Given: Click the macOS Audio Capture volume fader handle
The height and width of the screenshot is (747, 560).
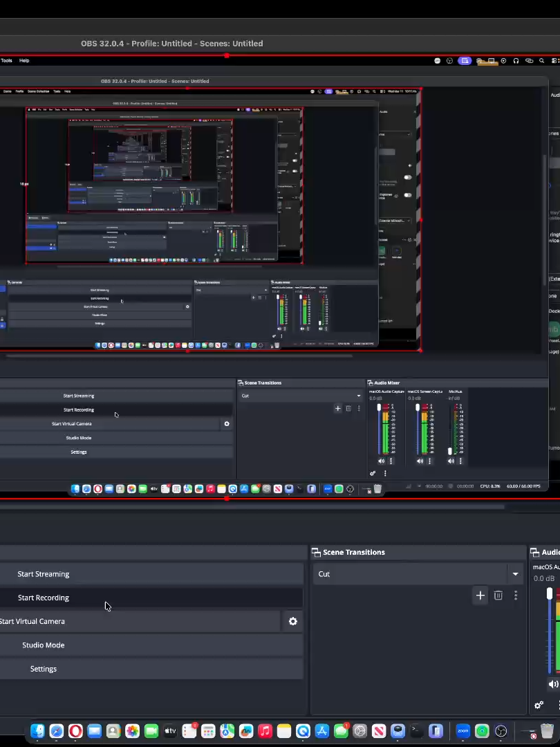Looking at the screenshot, I should click(x=550, y=593).
